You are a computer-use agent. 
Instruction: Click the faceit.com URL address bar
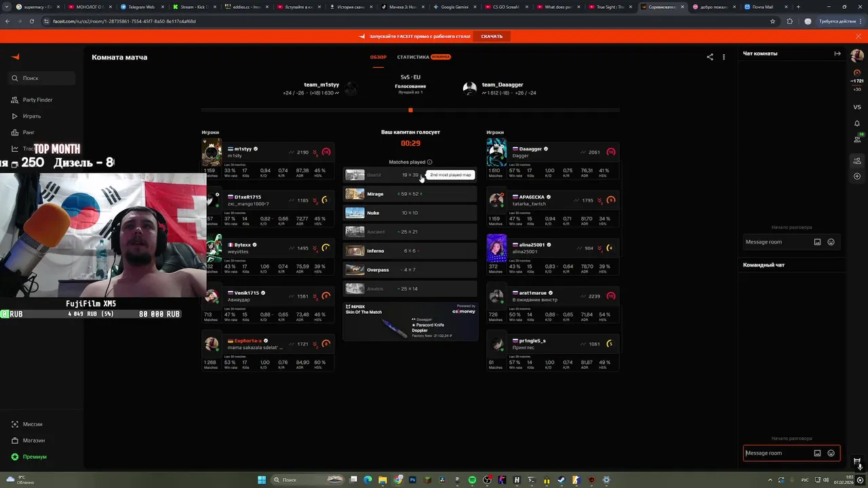pos(407,21)
